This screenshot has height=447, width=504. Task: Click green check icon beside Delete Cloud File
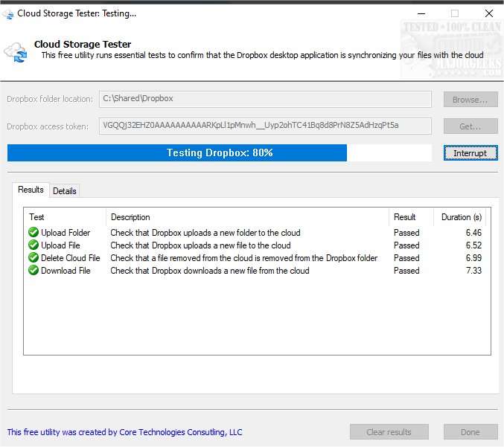(34, 258)
